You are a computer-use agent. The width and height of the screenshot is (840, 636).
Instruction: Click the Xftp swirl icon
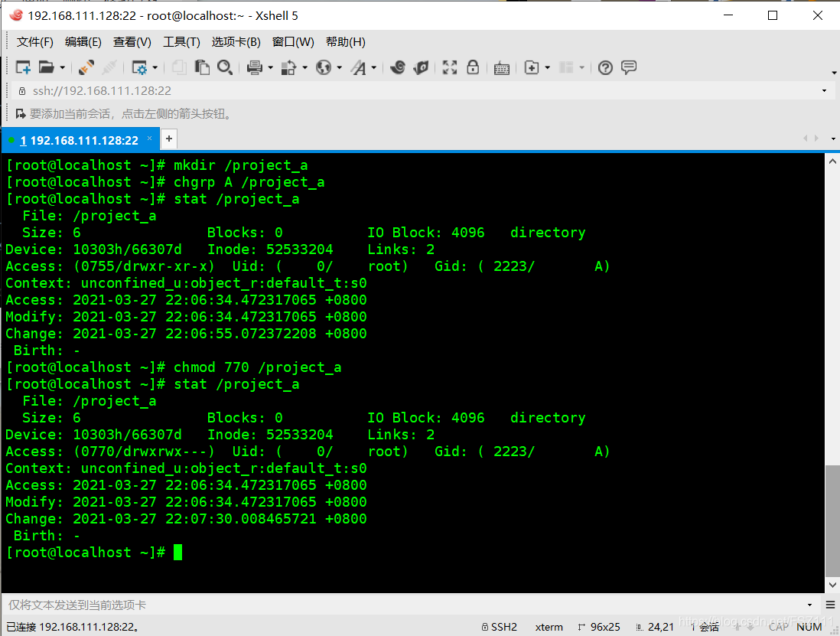click(x=398, y=67)
